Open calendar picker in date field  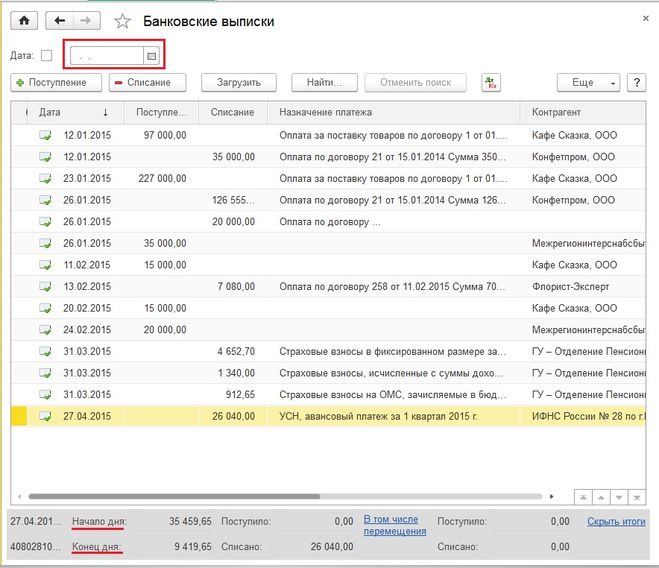coord(152,55)
